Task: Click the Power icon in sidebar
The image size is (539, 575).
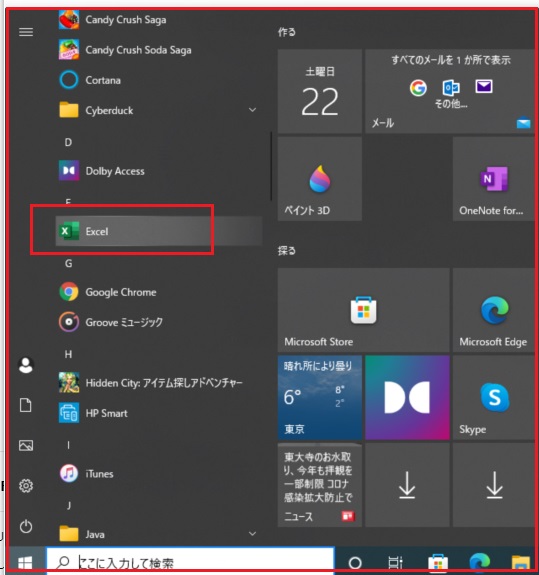Action: (26, 526)
